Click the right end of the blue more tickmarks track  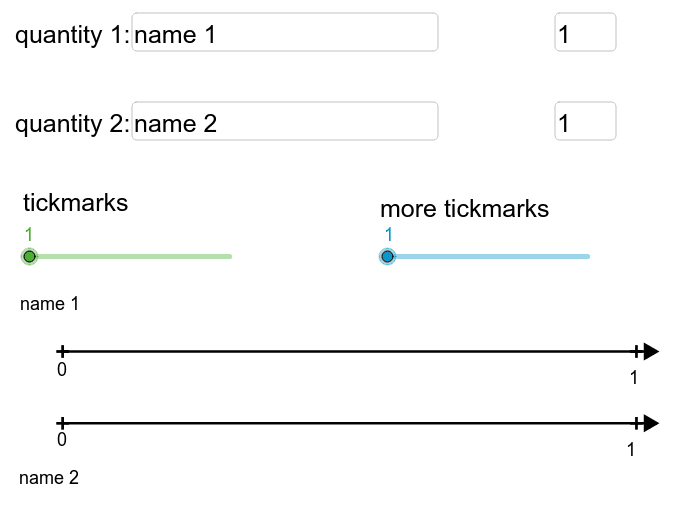point(587,257)
